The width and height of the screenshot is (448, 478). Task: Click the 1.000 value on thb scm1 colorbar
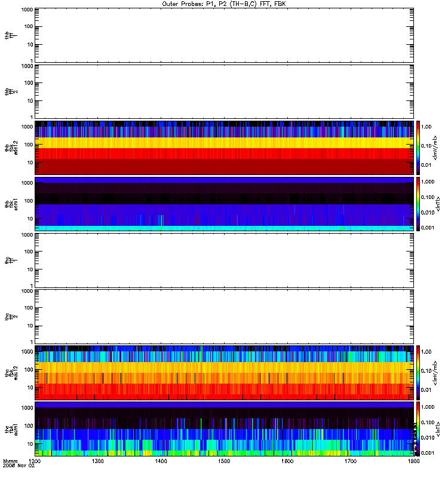tap(428, 182)
